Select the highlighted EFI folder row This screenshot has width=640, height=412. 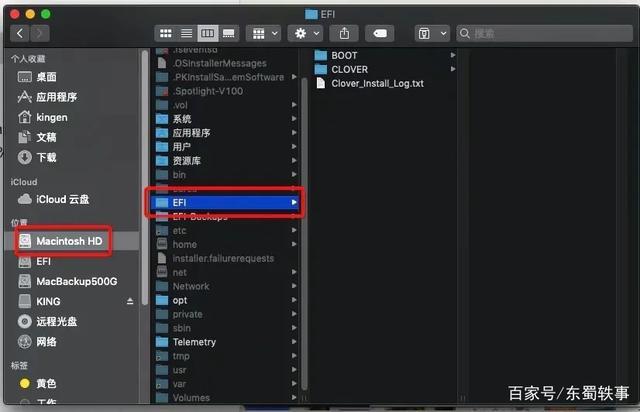click(225, 203)
